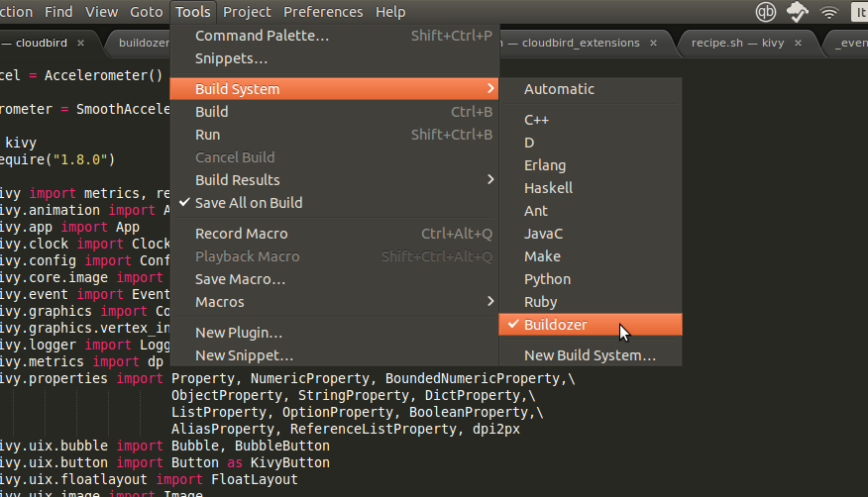Close the recipe.sh — kivy tab
Viewport: 868px width, 497px height.
click(798, 43)
